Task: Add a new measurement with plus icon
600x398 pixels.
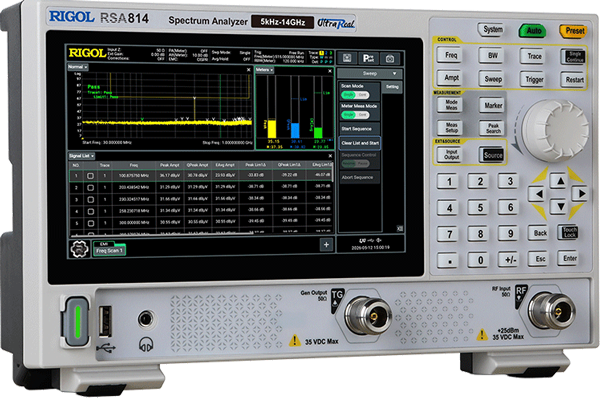Action: [326, 245]
